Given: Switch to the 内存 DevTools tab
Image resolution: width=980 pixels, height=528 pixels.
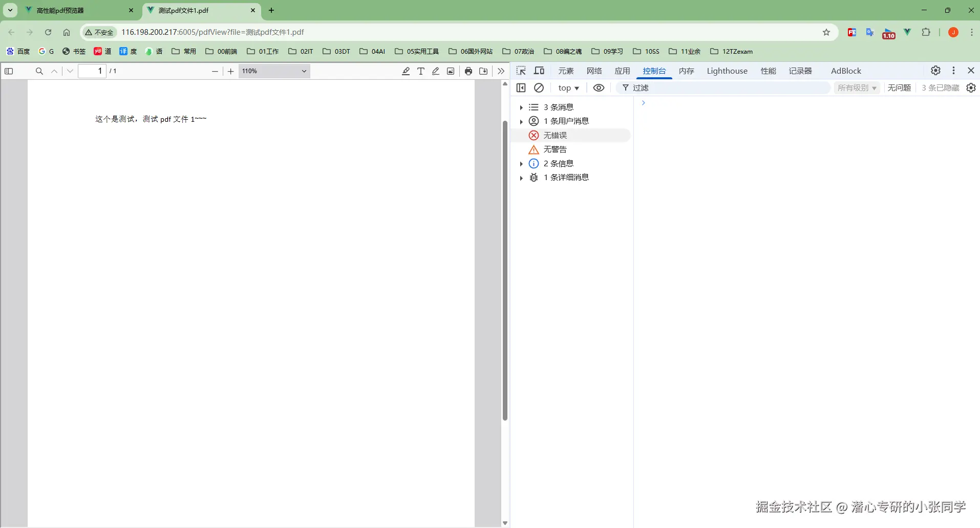Looking at the screenshot, I should [686, 71].
